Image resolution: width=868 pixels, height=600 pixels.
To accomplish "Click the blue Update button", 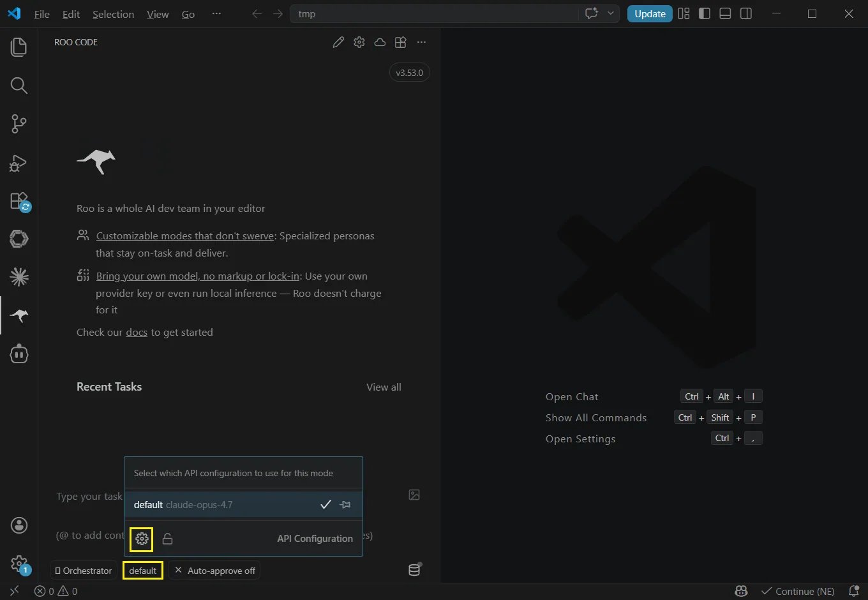I will point(650,14).
